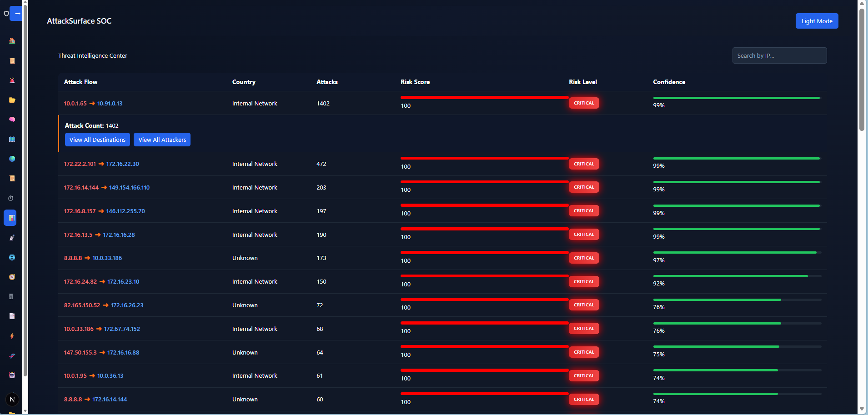
Task: Click the highlighted bar chart sidebar icon
Action: pyautogui.click(x=10, y=218)
